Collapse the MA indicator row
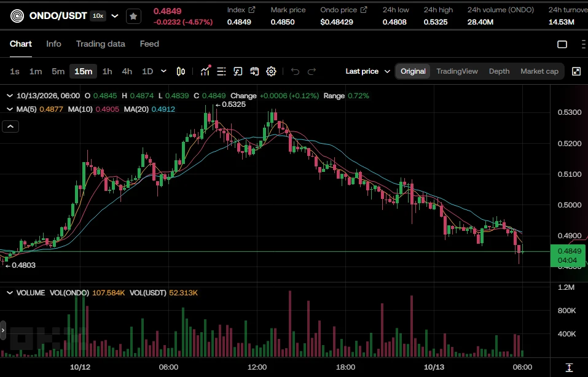This screenshot has width=588, height=377. point(10,109)
